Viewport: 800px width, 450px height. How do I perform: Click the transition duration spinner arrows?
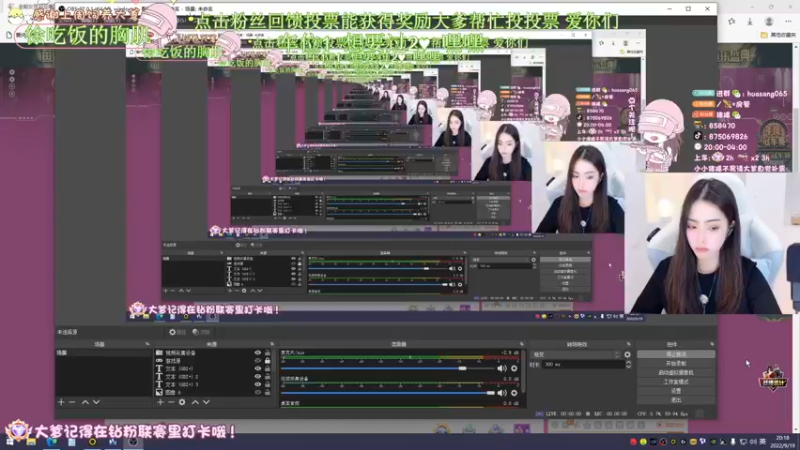[x=628, y=365]
